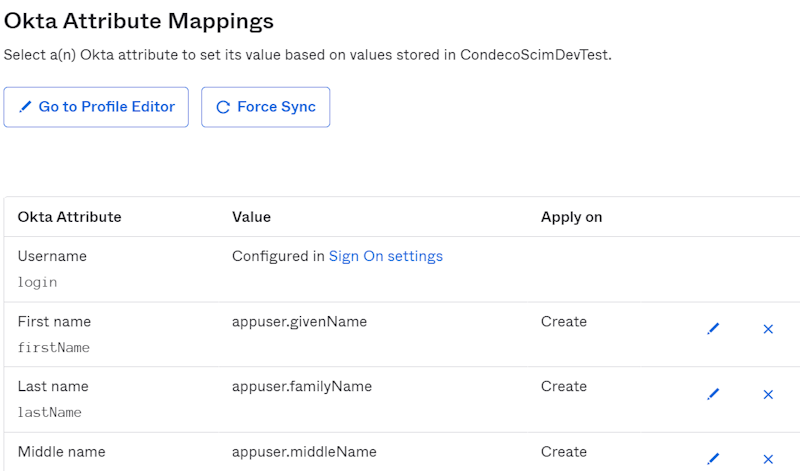800x471 pixels.
Task: Select the Value column header
Action: coord(251,217)
